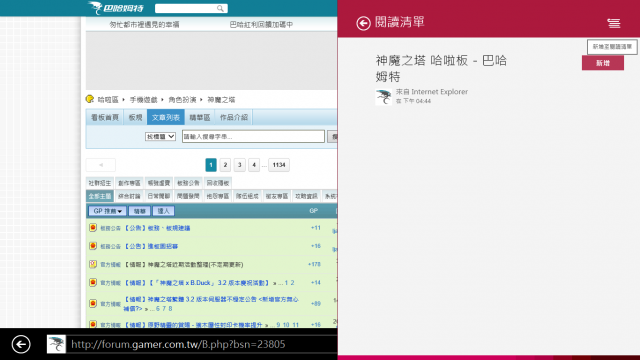Screen dimensions: 640x360
Task: Click the 巴哈姆特 site logo
Action: tap(116, 8)
